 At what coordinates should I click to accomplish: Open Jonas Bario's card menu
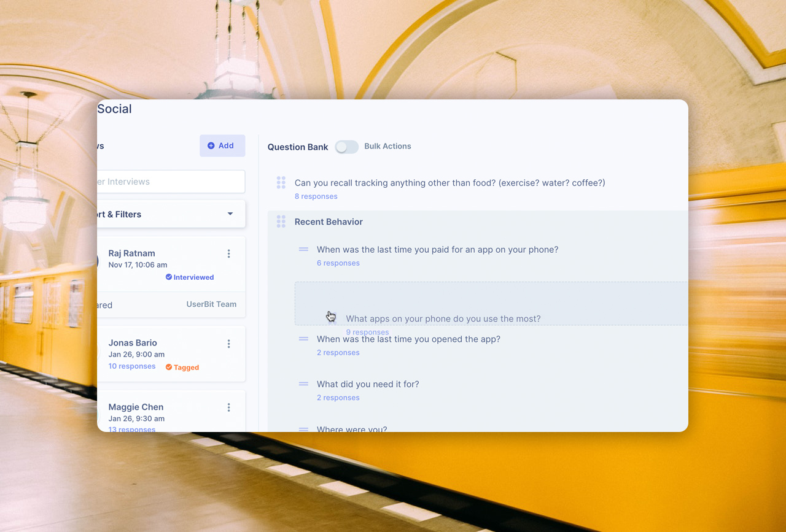(x=228, y=344)
